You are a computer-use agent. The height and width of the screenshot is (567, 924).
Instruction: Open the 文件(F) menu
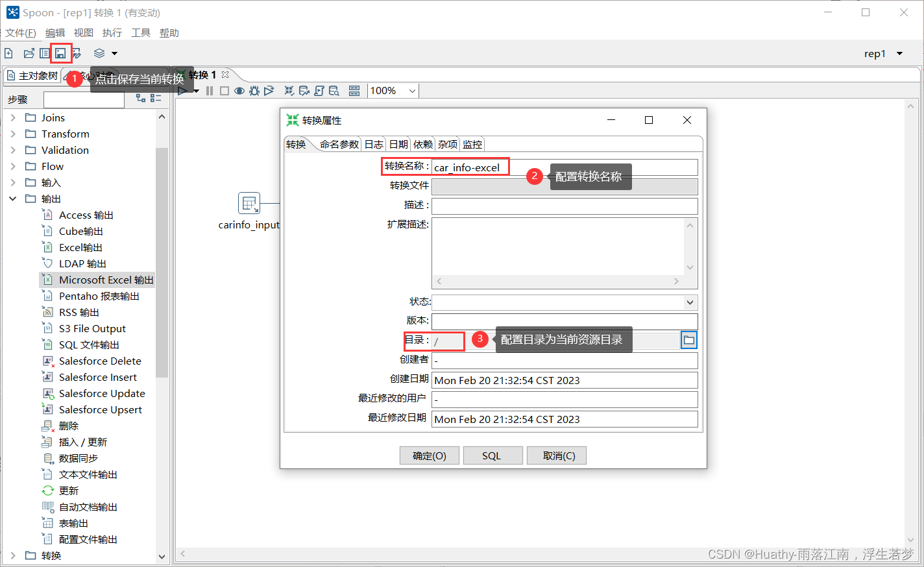21,32
